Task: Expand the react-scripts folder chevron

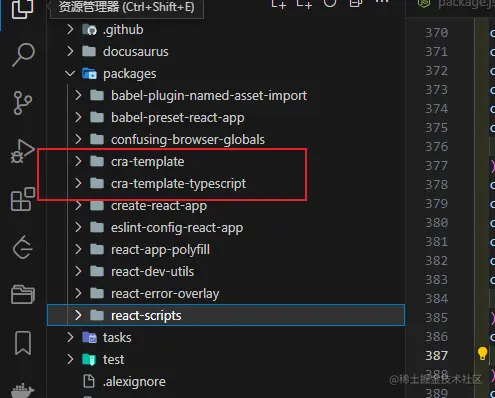Action: coord(78,315)
